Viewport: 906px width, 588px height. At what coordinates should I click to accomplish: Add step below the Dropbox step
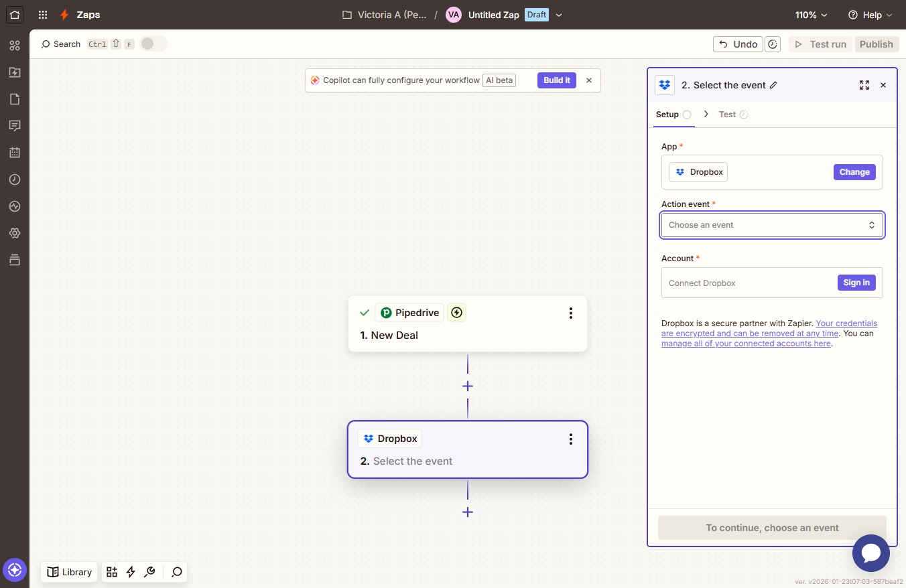[x=468, y=512]
